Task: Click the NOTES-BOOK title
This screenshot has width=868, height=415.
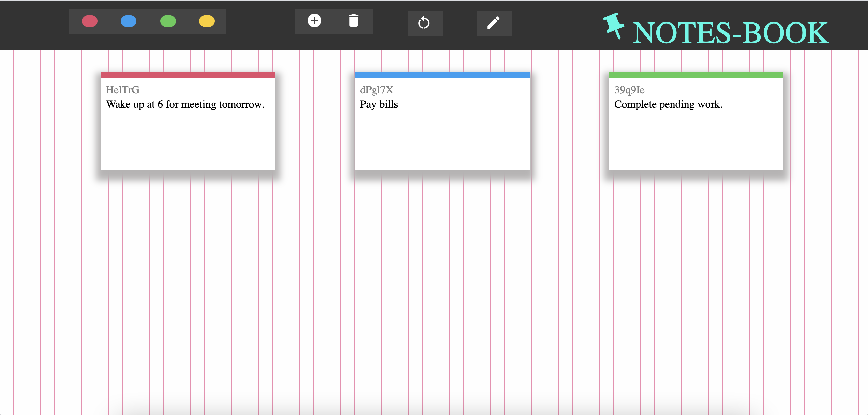Action: point(731,33)
